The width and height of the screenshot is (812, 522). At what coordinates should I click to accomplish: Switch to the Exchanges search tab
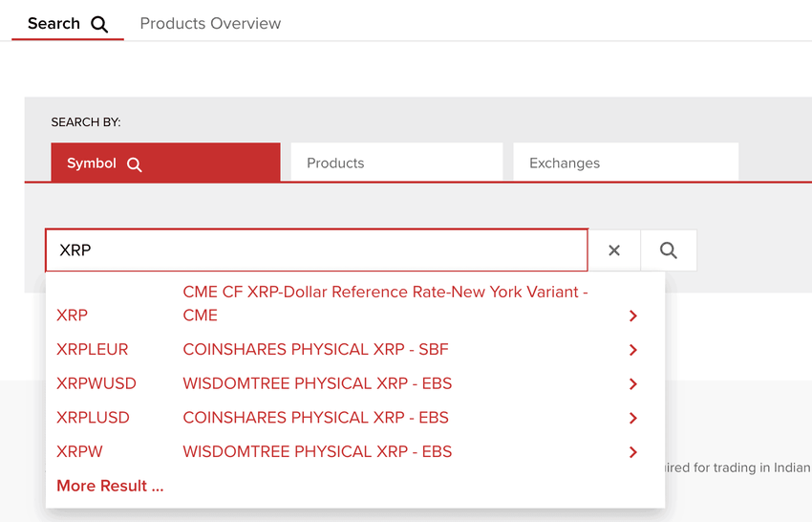(x=625, y=163)
